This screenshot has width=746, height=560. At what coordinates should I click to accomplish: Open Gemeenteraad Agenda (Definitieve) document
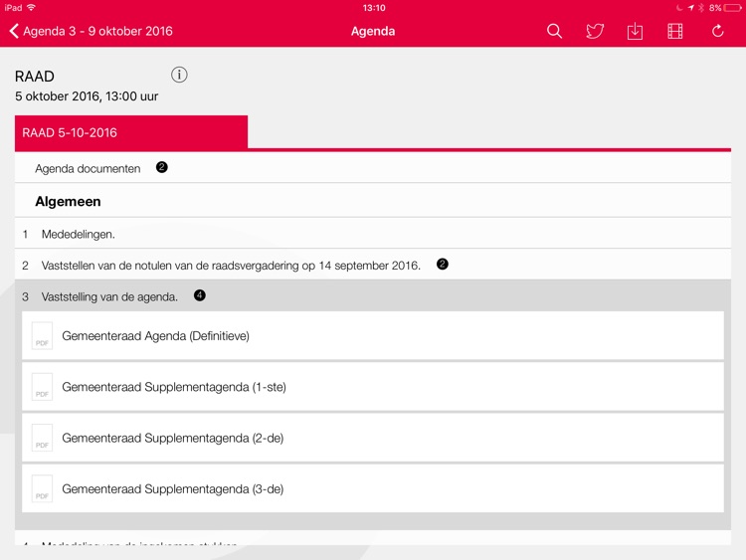(x=373, y=335)
